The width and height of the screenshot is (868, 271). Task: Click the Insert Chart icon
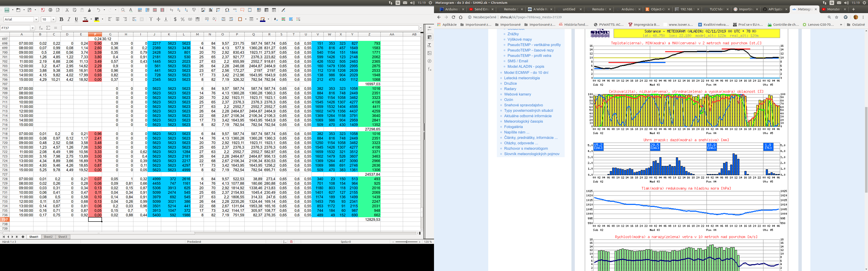pyautogui.click(x=211, y=10)
